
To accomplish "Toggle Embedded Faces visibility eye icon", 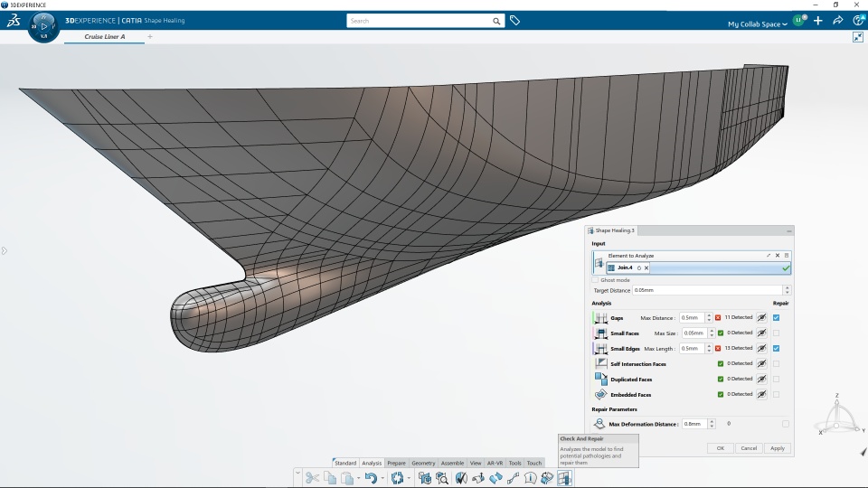I will tap(761, 395).
